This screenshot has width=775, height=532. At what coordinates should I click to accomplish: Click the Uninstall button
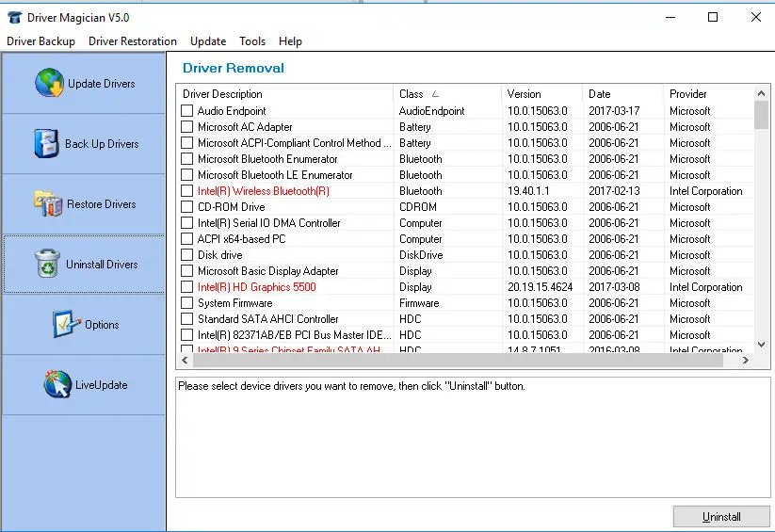click(x=721, y=517)
